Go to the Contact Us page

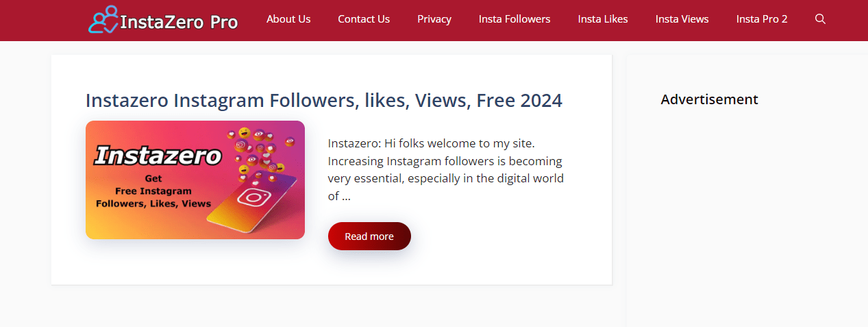[364, 19]
